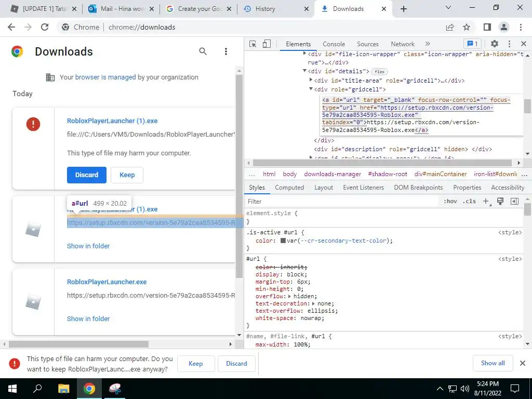Select downloads-manager in breadcrumb
The width and height of the screenshot is (532, 399).
(332, 174)
